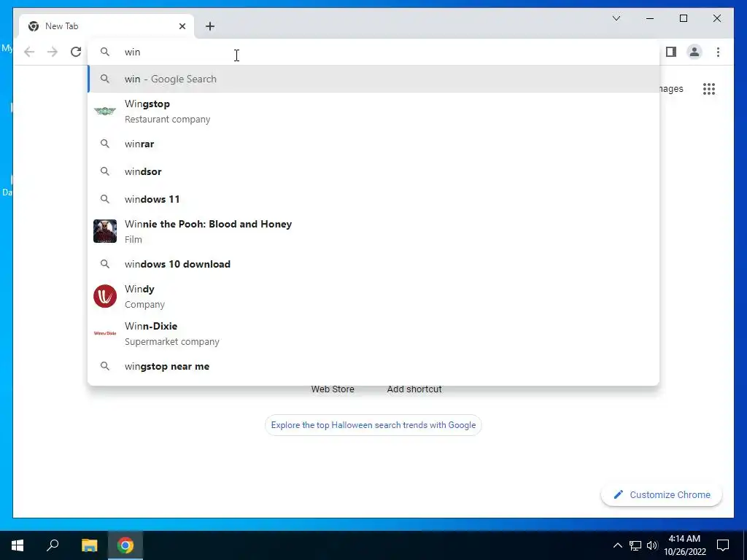Click the back navigation arrow
The image size is (747, 560).
29,52
